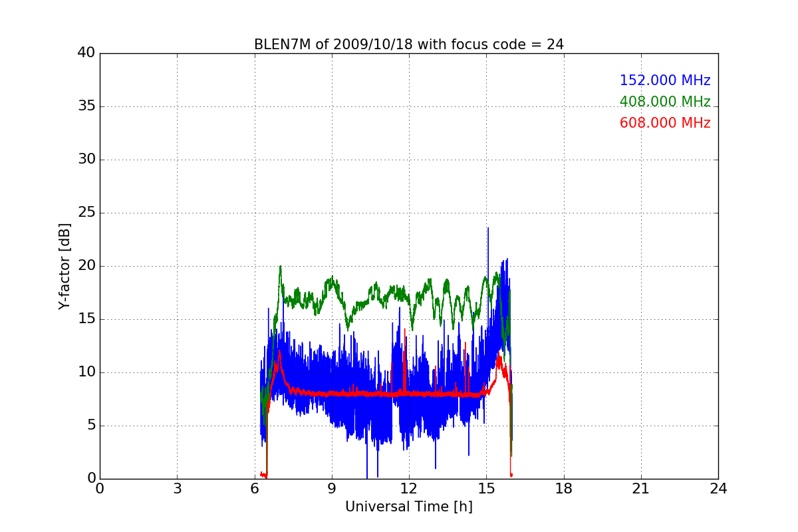
Task: Click the y-axis tick label 40
Action: click(86, 53)
